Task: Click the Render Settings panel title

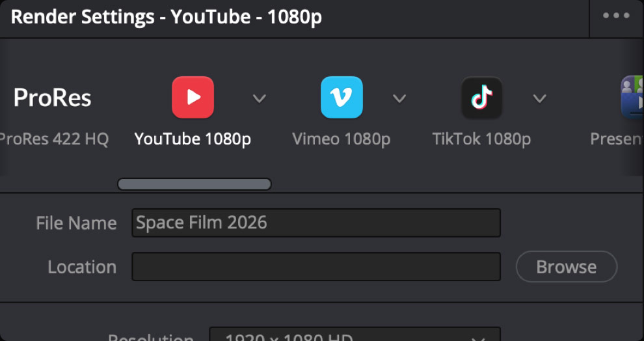Action: point(167,18)
